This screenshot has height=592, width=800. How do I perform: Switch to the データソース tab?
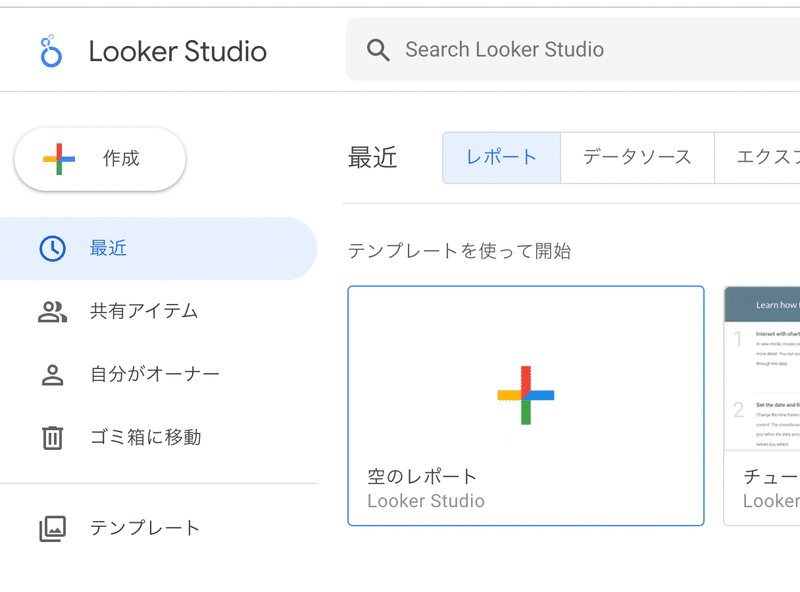pyautogui.click(x=637, y=158)
